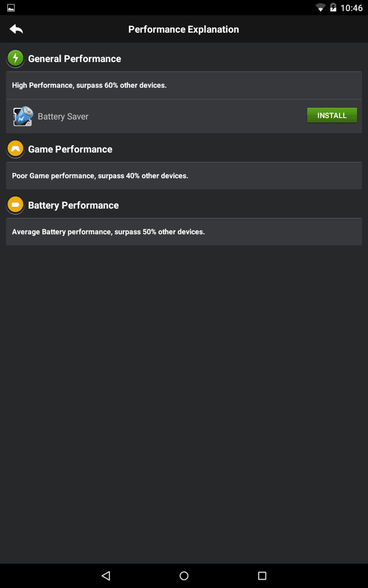368x588 pixels.
Task: Select the Battery Performance heading
Action: 73,205
